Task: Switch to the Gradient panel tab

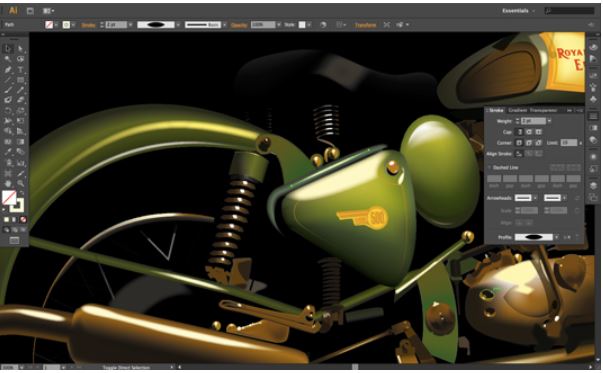Action: [x=517, y=110]
